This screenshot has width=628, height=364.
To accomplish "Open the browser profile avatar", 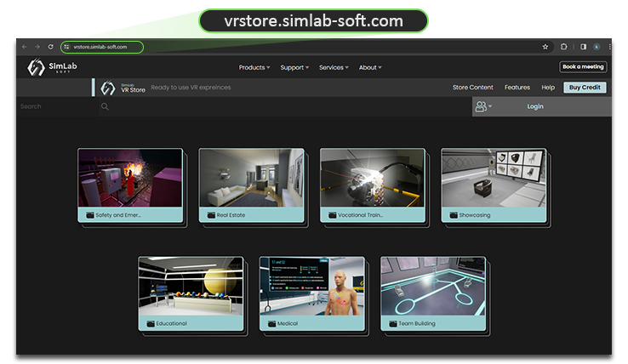I will [597, 47].
